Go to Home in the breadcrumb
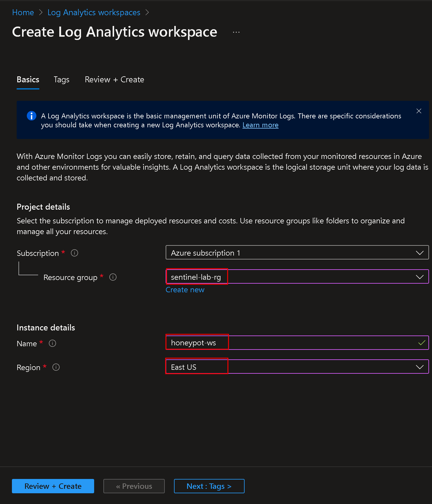 point(23,13)
